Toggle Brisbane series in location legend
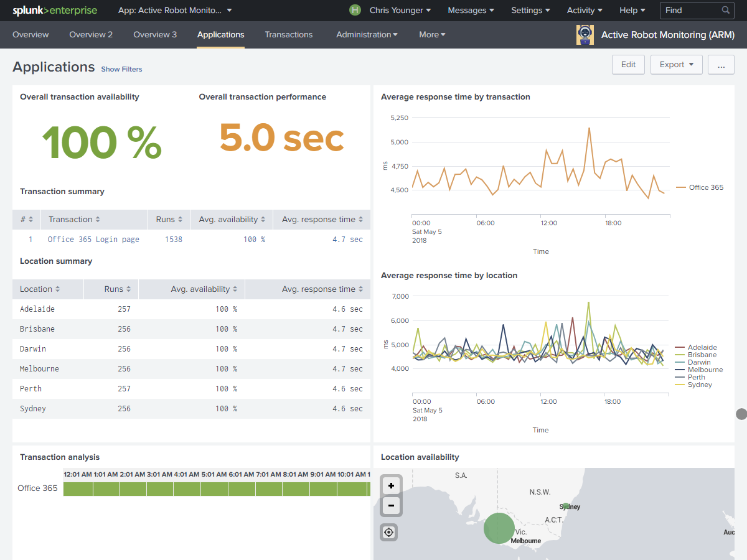747x560 pixels. pyautogui.click(x=702, y=355)
